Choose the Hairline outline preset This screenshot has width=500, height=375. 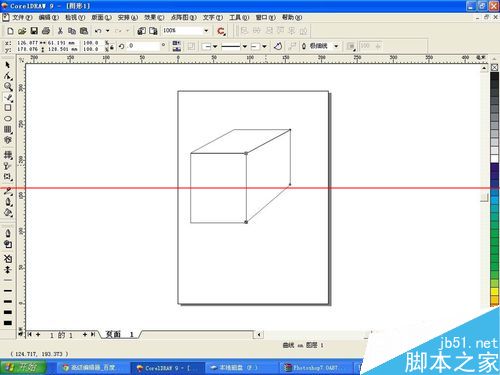click(8, 269)
